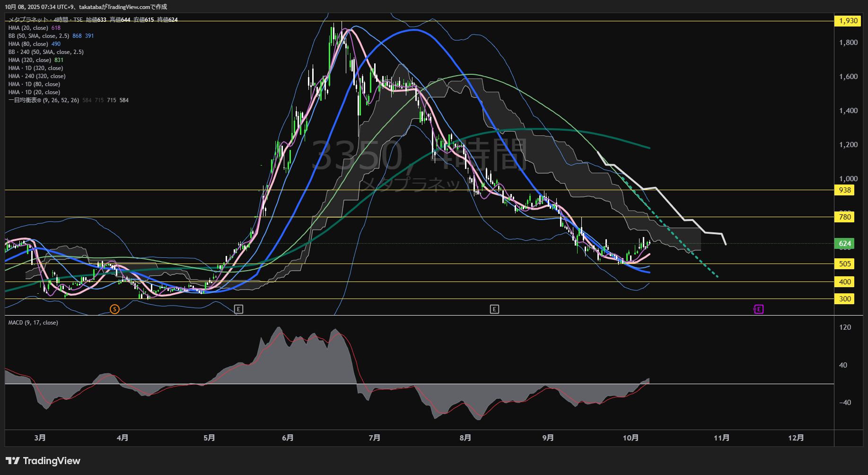Viewport: 868px width, 475px height.
Task: Click the E earnings marker near May
Action: [x=239, y=309]
